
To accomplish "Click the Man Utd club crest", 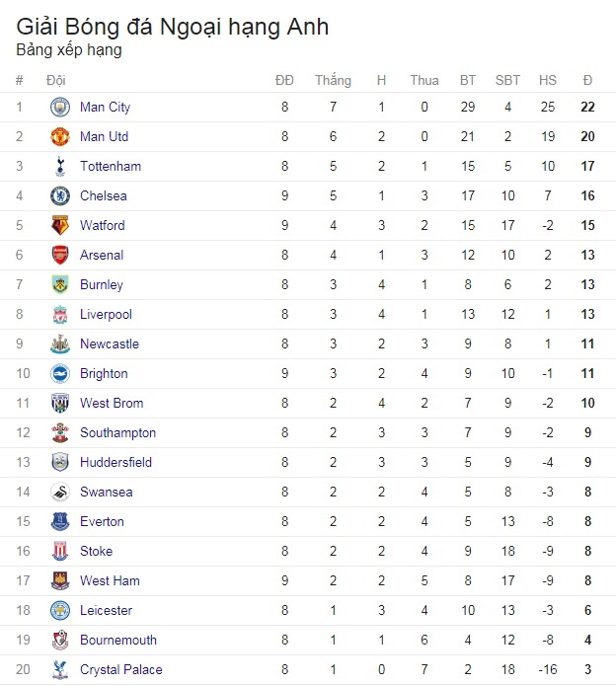I will tap(60, 136).
